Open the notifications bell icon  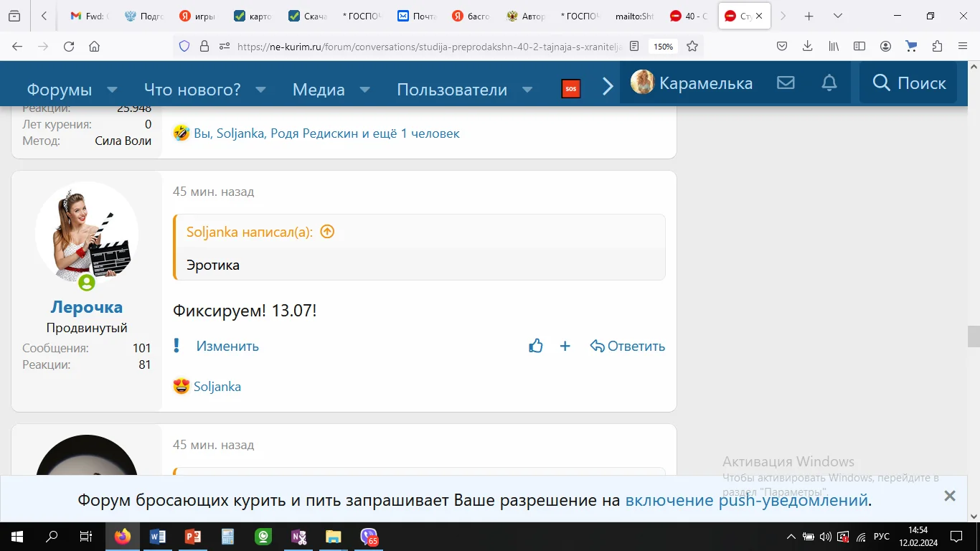829,83
